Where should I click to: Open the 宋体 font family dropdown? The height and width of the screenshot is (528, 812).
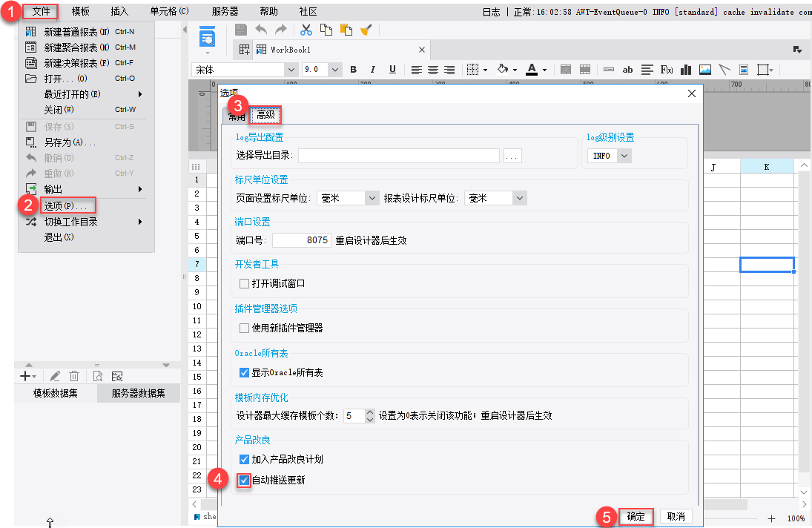click(291, 70)
